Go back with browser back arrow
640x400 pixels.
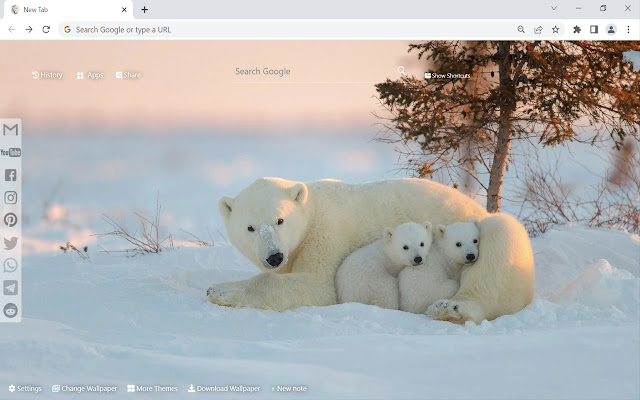(12, 29)
